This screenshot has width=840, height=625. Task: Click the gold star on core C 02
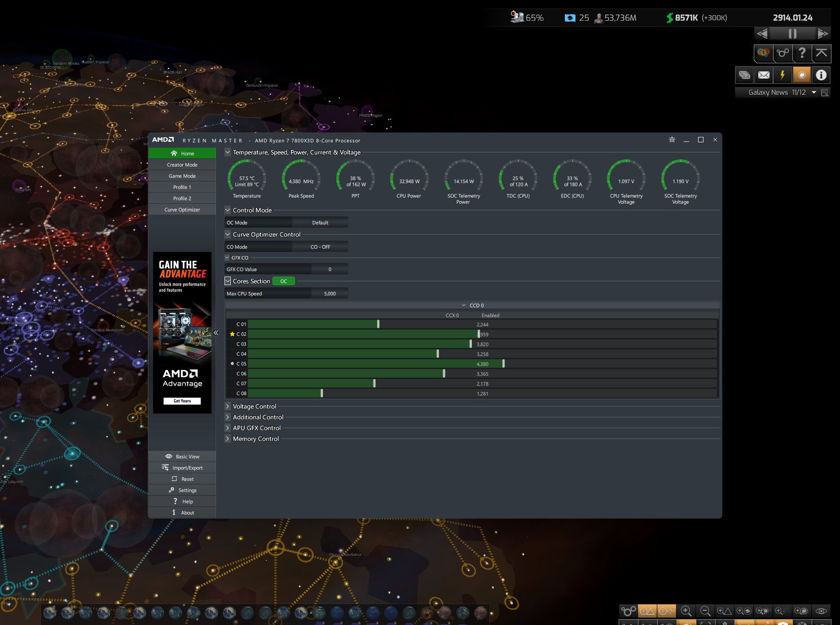[x=232, y=334]
